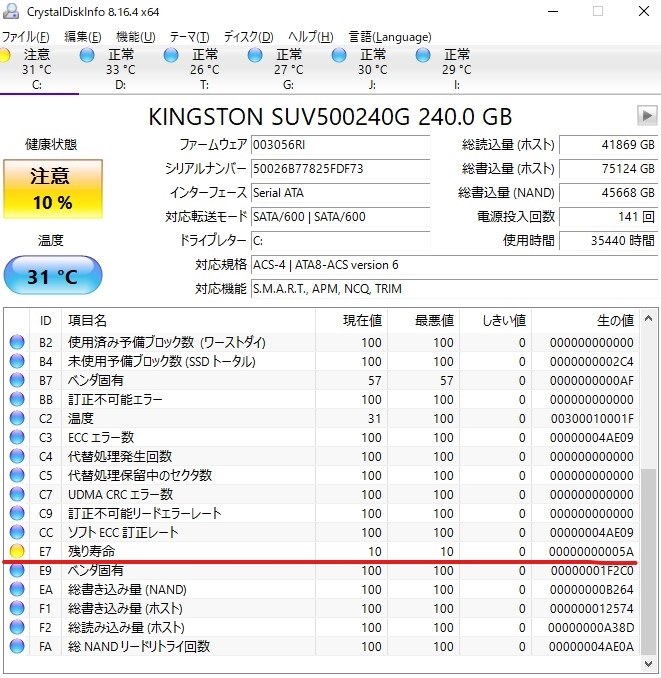The height and width of the screenshot is (678, 661).
Task: Click the しきい値 column header
Action: click(x=496, y=321)
